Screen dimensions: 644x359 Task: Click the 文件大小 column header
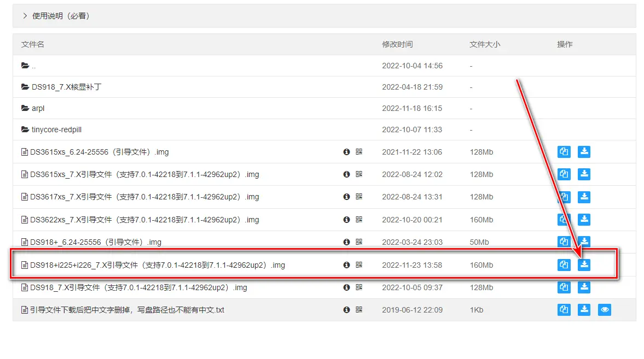485,44
